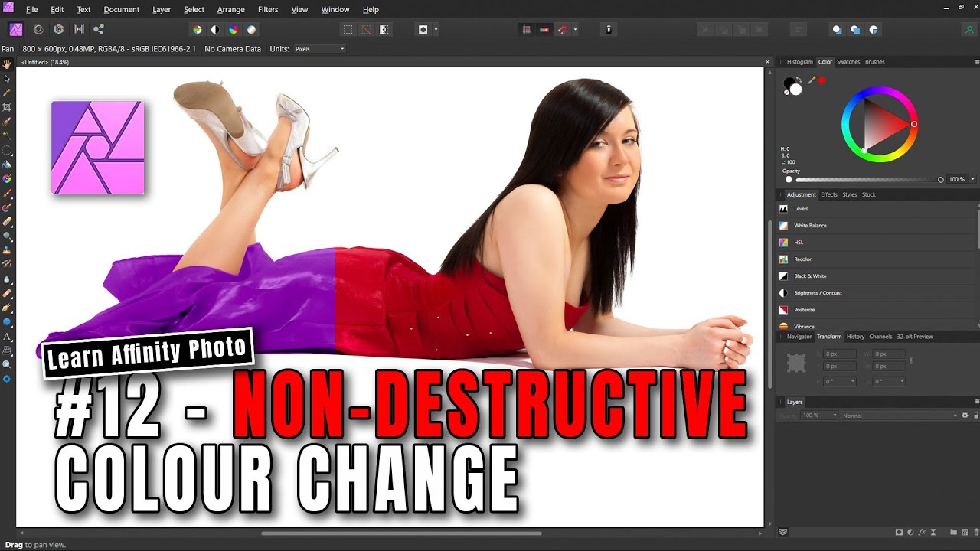Image resolution: width=980 pixels, height=551 pixels.
Task: Create a group folder in Layers
Action: tap(953, 532)
